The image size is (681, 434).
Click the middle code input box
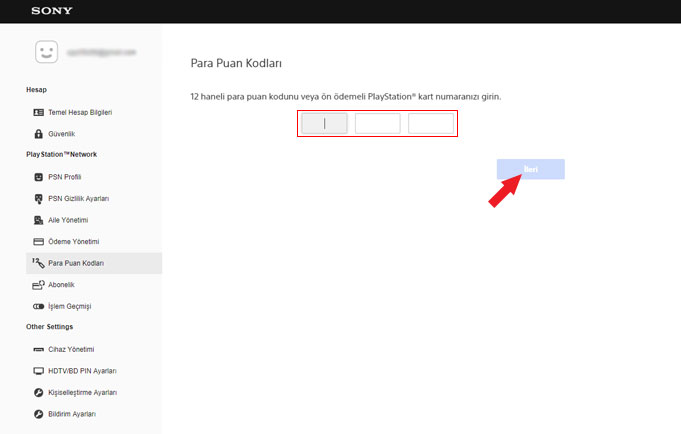coord(378,123)
